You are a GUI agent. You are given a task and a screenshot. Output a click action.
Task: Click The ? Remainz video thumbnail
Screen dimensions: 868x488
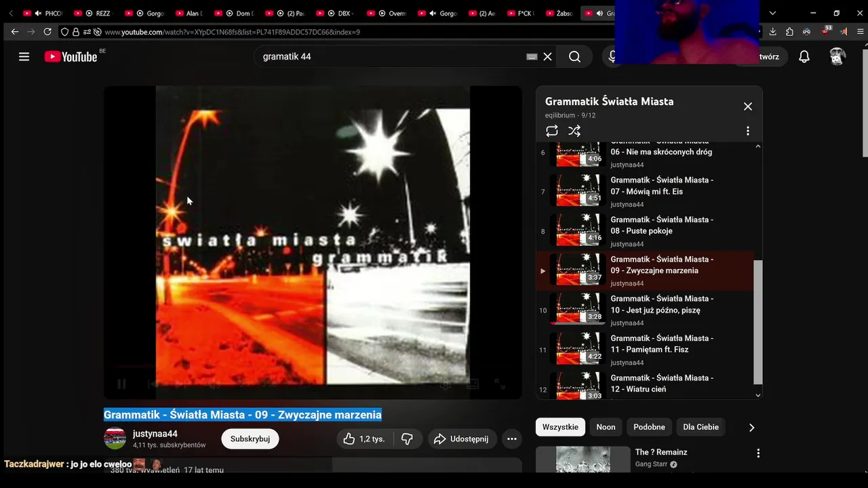point(583,460)
